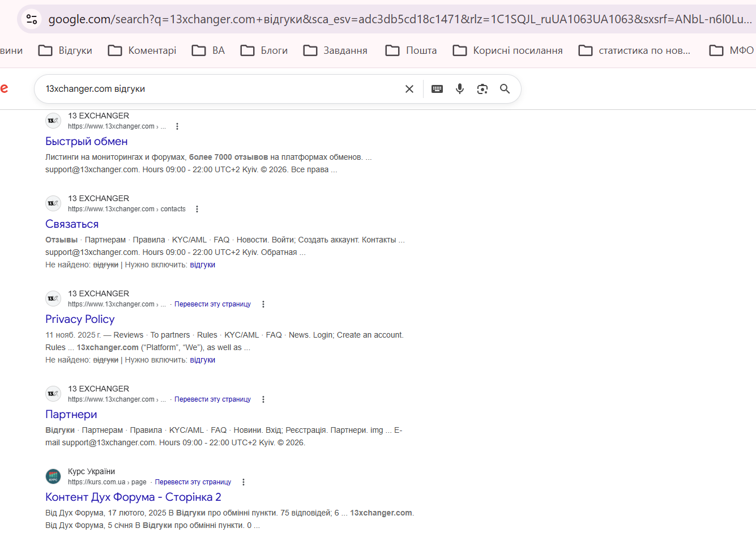The height and width of the screenshot is (541, 756).
Task: Open Завдання bookmarks folder
Action: pyautogui.click(x=335, y=50)
